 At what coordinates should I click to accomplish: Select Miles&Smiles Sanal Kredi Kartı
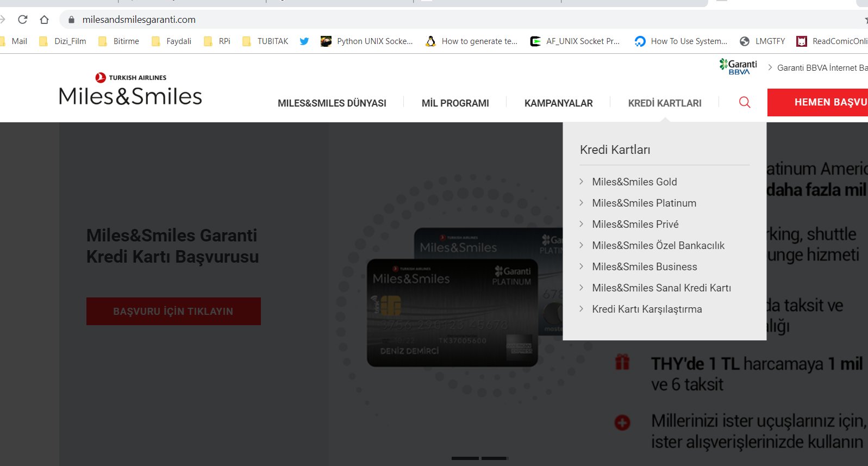pos(661,288)
